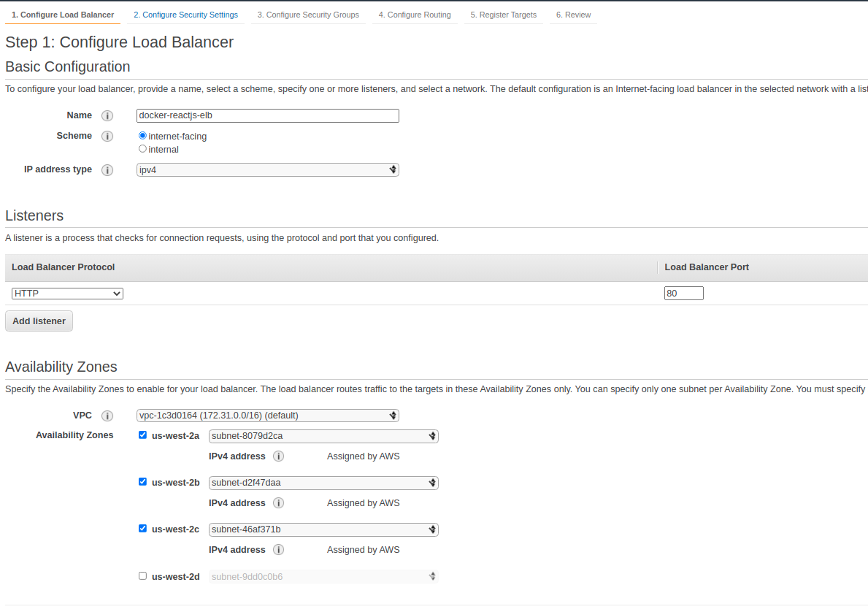868x612 pixels.
Task: Click the info icon beside Scheme
Action: pos(107,137)
